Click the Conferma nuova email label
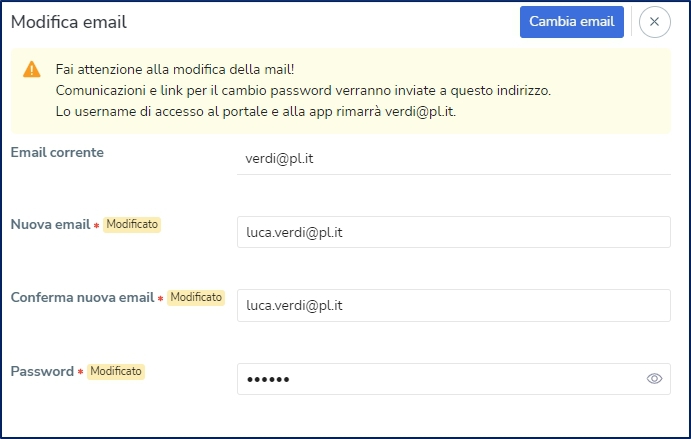This screenshot has width=691, height=439. [x=82, y=298]
